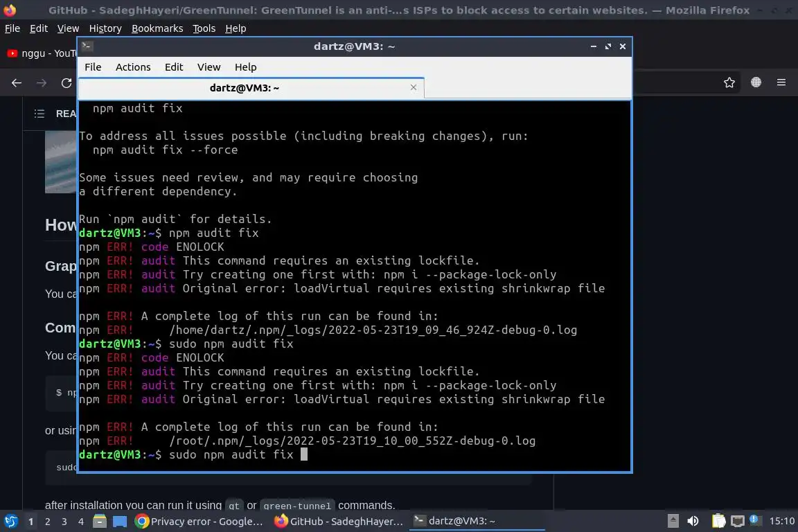Click the terminal window icon in title bar

point(87,46)
